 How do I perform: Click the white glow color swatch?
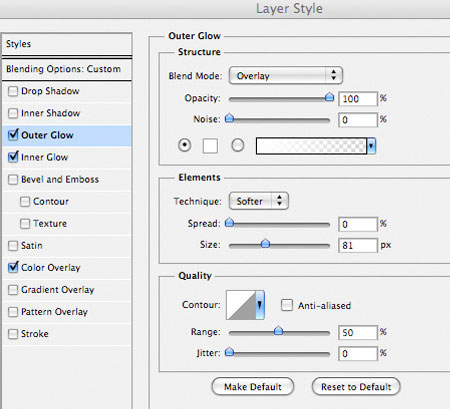pos(210,146)
